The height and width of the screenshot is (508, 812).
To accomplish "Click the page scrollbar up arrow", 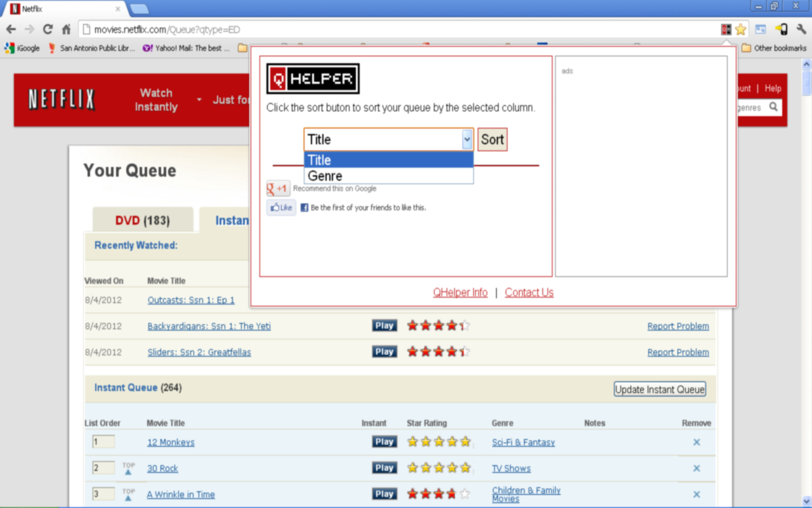I will click(x=806, y=63).
